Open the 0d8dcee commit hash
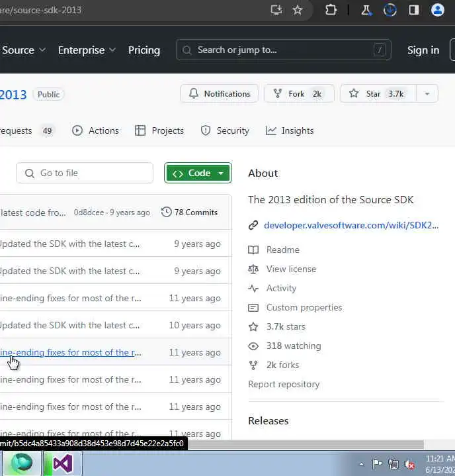455x476 pixels. [x=89, y=213]
